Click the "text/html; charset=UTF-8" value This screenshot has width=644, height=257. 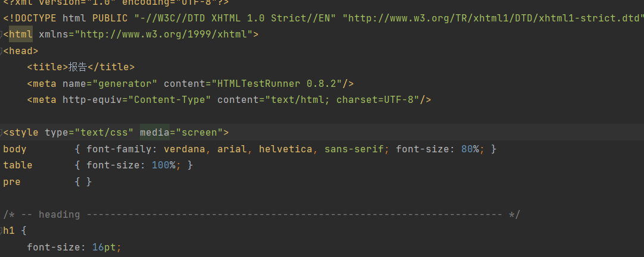coord(343,100)
